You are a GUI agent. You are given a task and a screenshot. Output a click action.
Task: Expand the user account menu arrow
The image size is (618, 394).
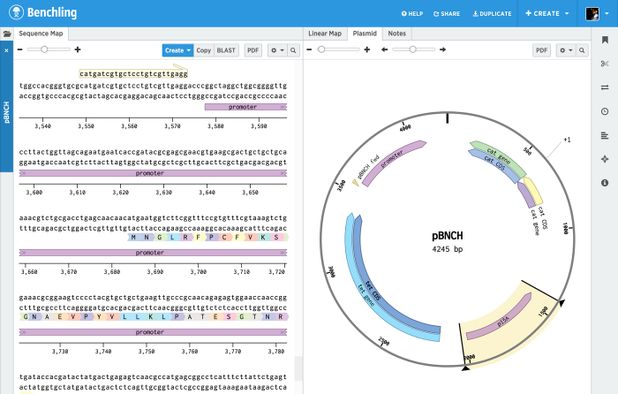607,14
